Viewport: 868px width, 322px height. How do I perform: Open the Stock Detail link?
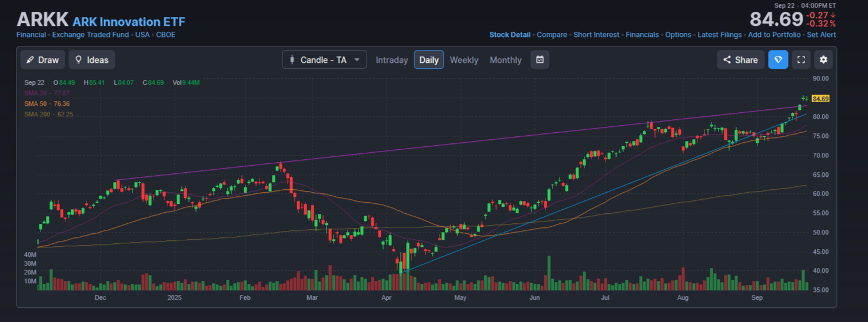[510, 35]
